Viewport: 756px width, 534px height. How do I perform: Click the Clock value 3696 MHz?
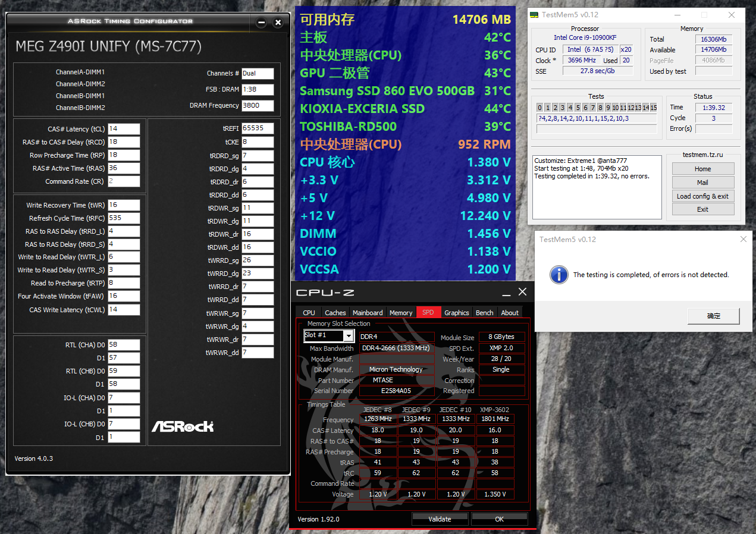click(x=582, y=61)
